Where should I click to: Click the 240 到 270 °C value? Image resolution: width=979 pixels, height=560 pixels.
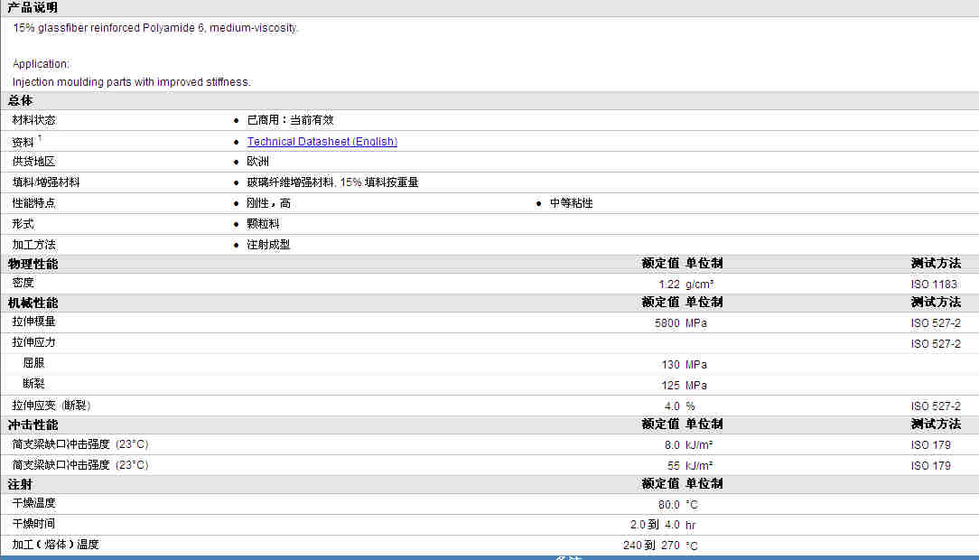coord(660,546)
